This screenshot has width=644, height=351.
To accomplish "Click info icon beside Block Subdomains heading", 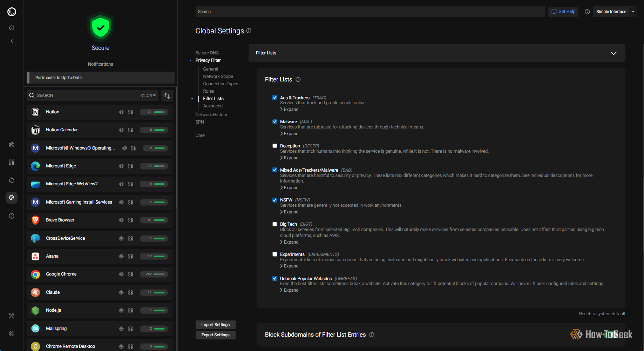I will click(372, 335).
